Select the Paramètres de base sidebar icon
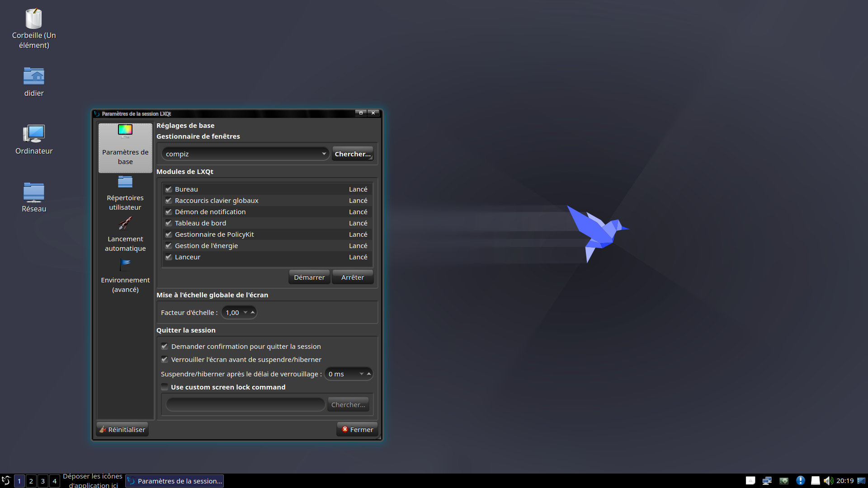The width and height of the screenshot is (868, 488). (125, 147)
